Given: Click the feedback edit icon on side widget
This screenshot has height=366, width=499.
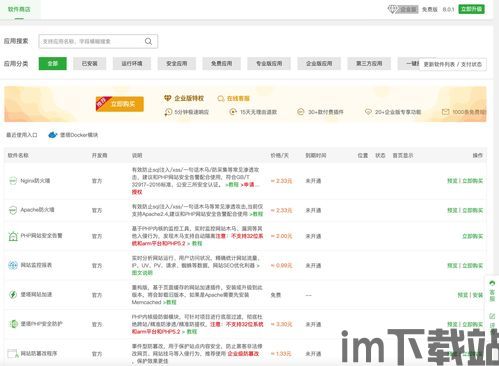Looking at the screenshot, I should coord(492,316).
